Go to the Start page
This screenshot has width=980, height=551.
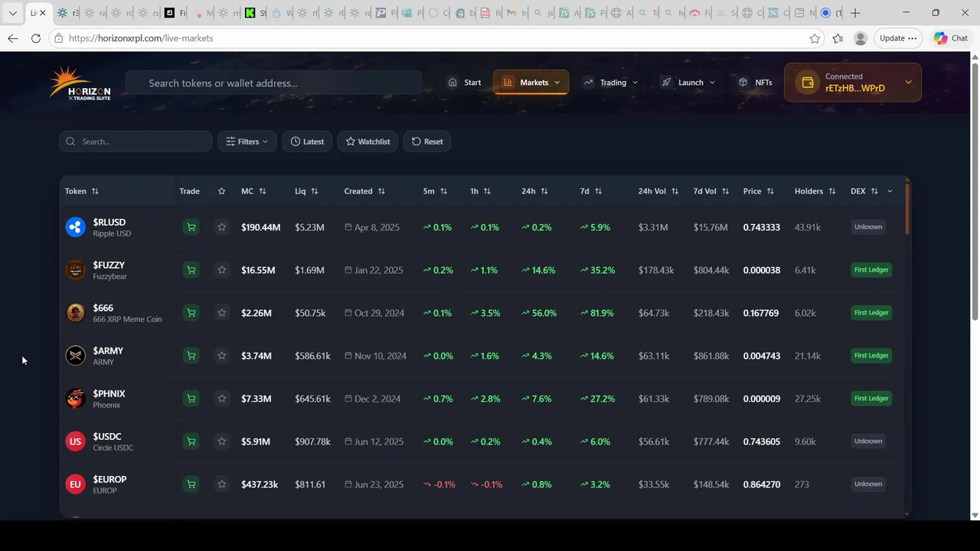tap(465, 83)
